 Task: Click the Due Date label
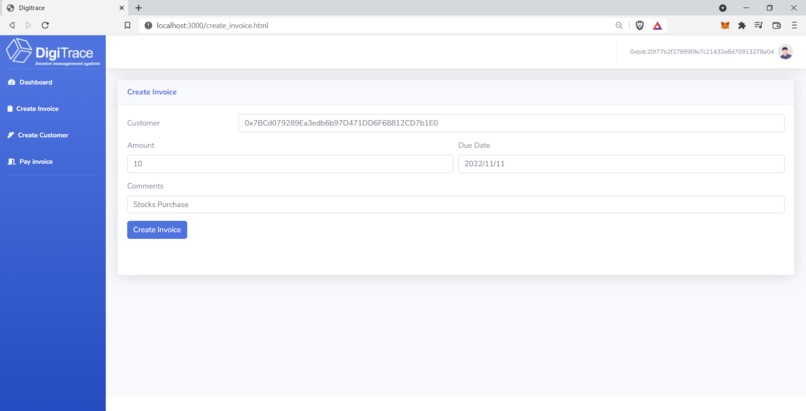point(474,145)
